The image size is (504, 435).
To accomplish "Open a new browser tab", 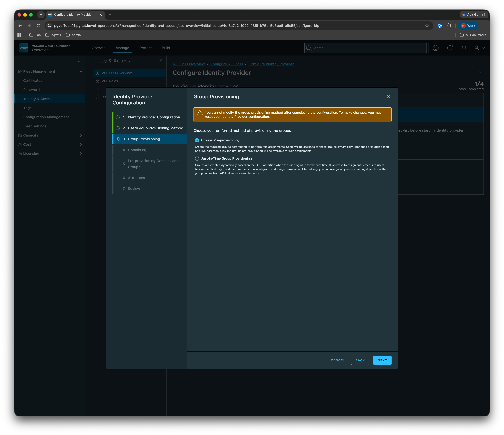I will [x=110, y=15].
